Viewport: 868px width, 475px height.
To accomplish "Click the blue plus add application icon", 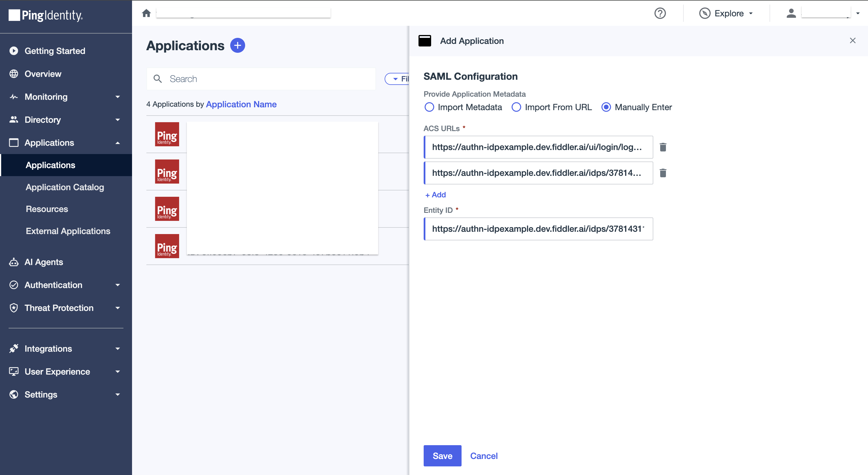I will pos(238,45).
